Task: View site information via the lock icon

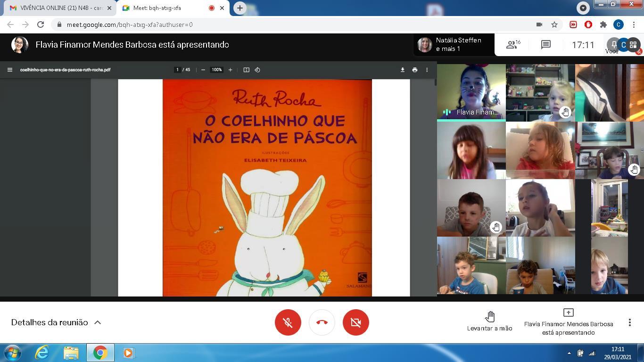Action: coord(59,25)
